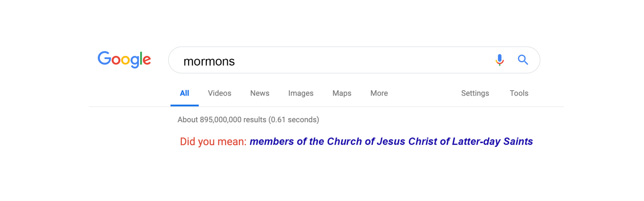
Task: Click the "About 895,000,000 results" text
Action: click(222, 120)
